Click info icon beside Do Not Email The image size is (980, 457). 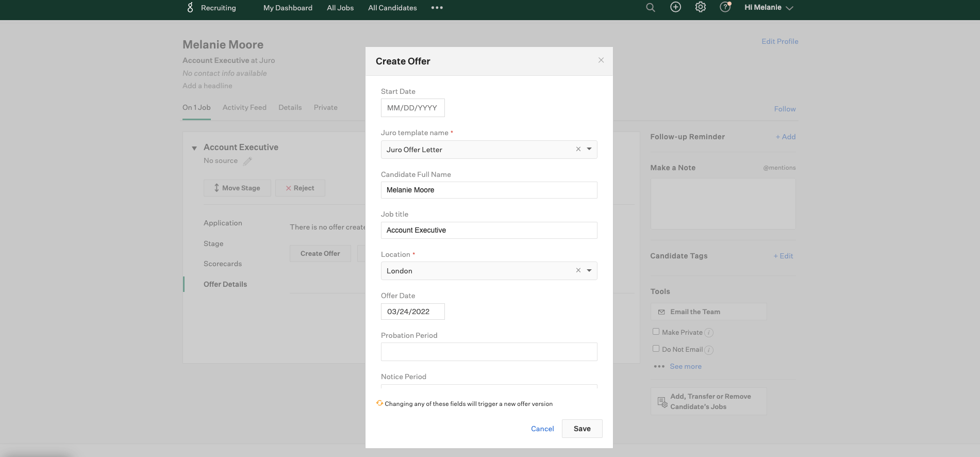pyautogui.click(x=709, y=350)
